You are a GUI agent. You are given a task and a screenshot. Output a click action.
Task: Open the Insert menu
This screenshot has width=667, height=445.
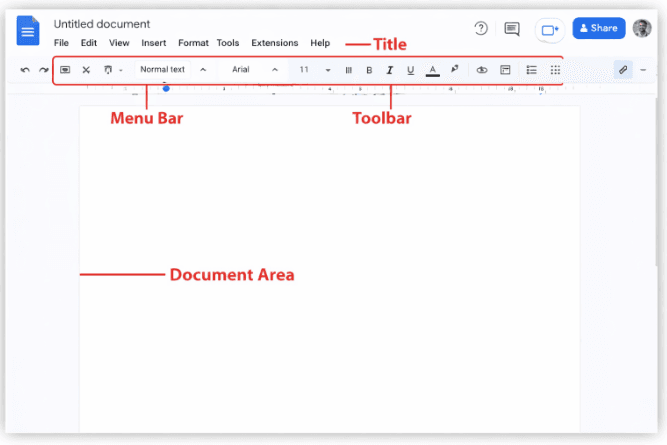tap(154, 43)
